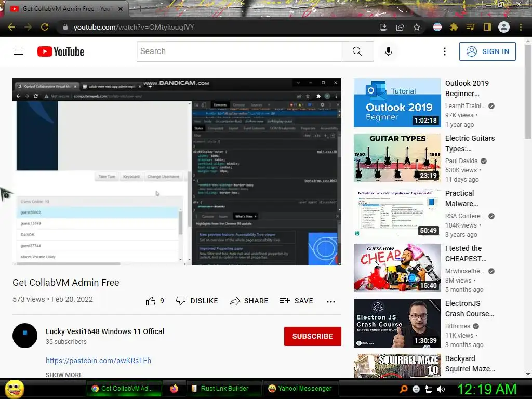The height and width of the screenshot is (399, 532).
Task: Open the Guitar Types video thumbnail
Action: (397, 158)
